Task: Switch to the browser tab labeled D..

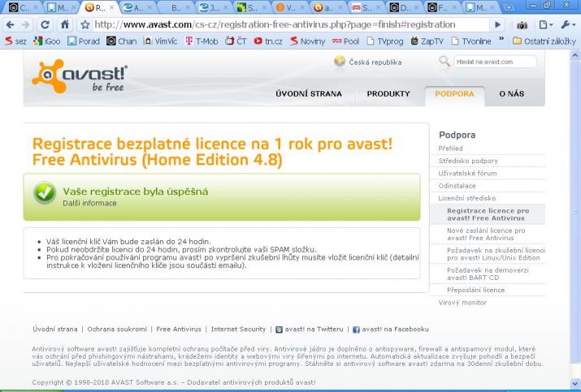Action: (x=403, y=7)
